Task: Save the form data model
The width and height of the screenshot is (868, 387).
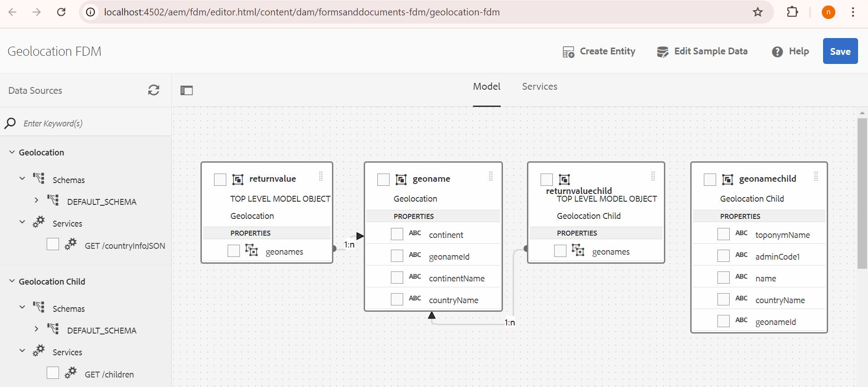Action: pos(840,51)
